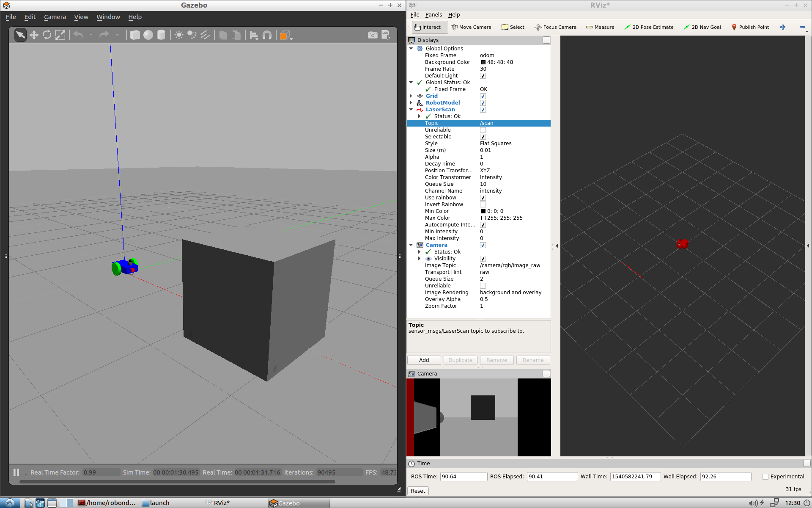This screenshot has height=508, width=812.
Task: Insert a box shape in Gazebo
Action: point(135,35)
